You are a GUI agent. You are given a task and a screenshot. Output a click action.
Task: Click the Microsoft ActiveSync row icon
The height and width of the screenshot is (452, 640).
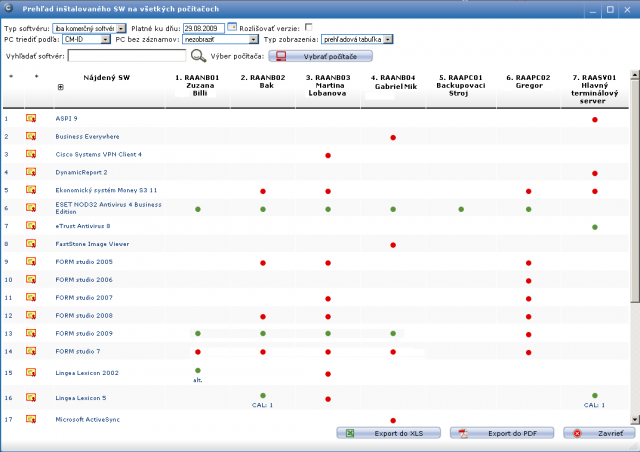(x=31, y=419)
